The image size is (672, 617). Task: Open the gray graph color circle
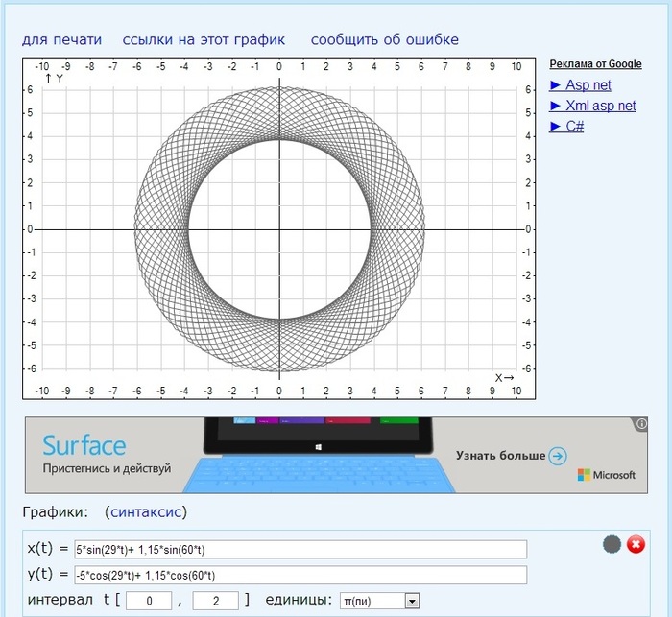point(612,545)
